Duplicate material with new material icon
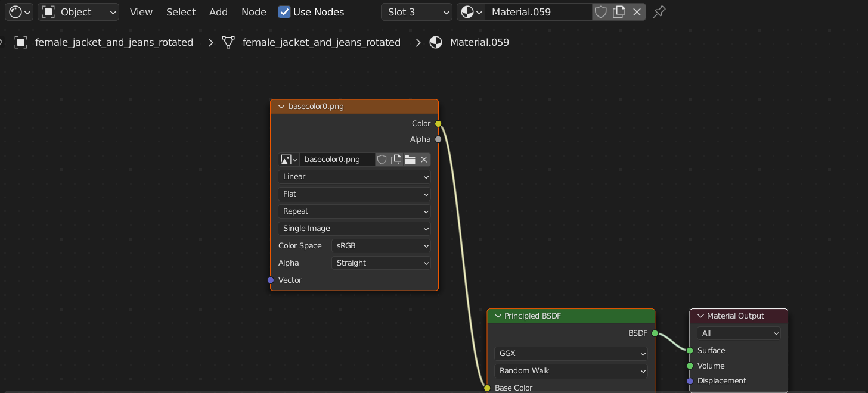 pyautogui.click(x=619, y=12)
